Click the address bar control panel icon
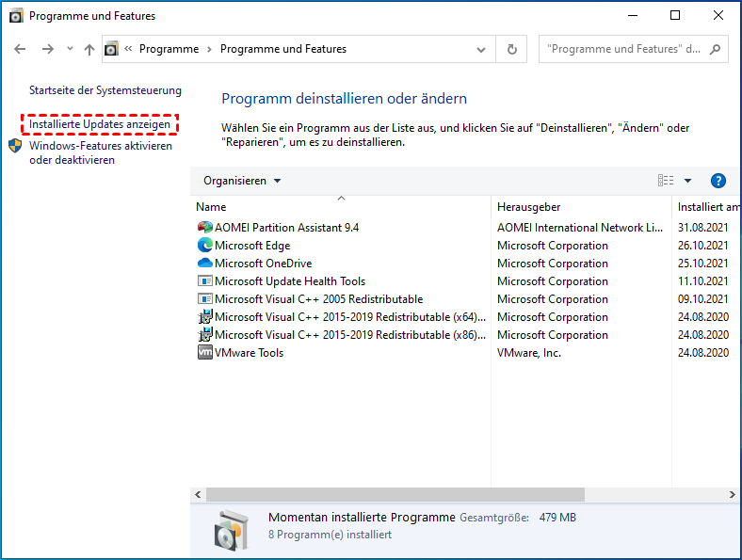 coord(111,49)
